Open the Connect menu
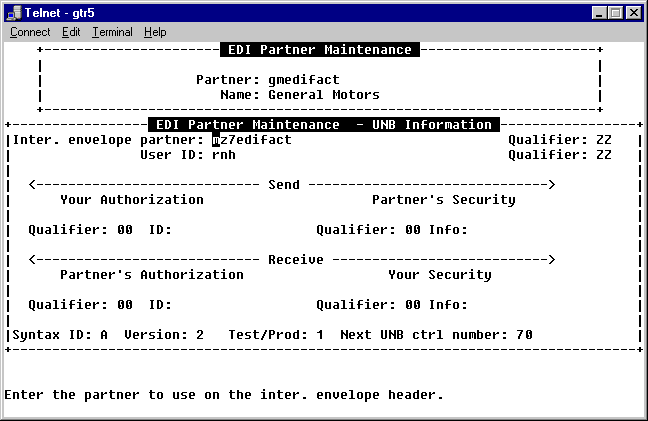The height and width of the screenshot is (421, 648). click(x=30, y=32)
